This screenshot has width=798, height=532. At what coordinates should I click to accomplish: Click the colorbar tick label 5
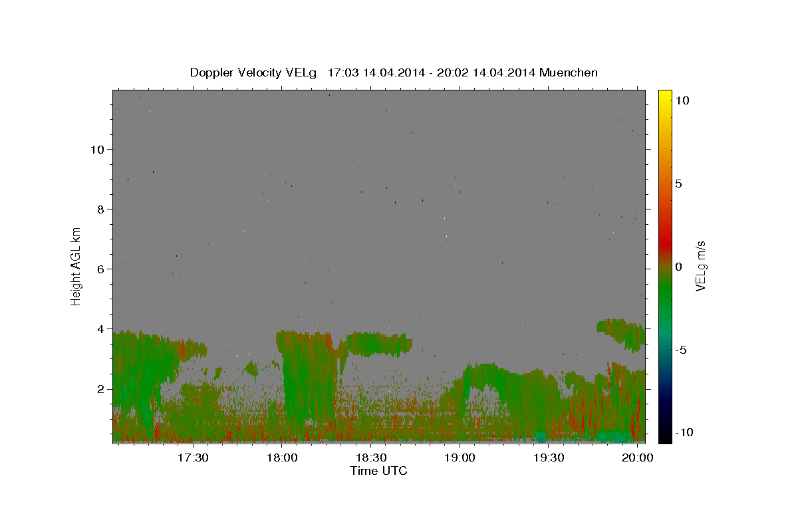pyautogui.click(x=678, y=184)
